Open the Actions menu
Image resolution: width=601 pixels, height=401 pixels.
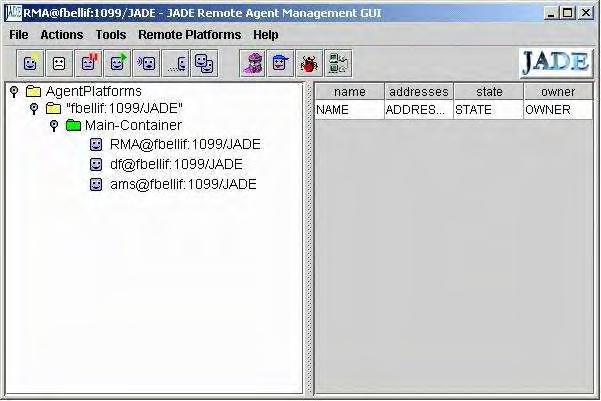tap(62, 35)
